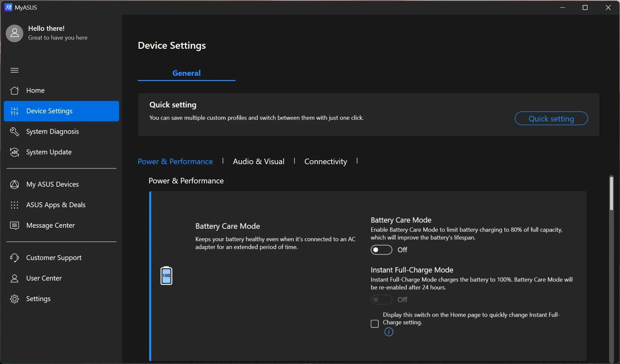Go to My ASUS Devices
The width and height of the screenshot is (620, 364).
(x=61, y=184)
